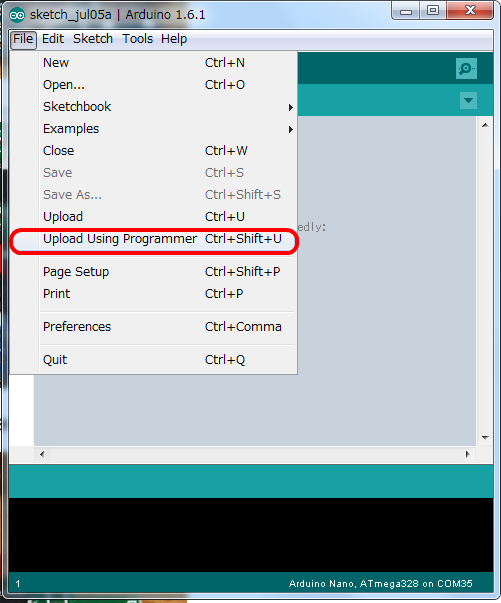This screenshot has width=501, height=603.
Task: Open the Tools menu
Action: click(138, 39)
